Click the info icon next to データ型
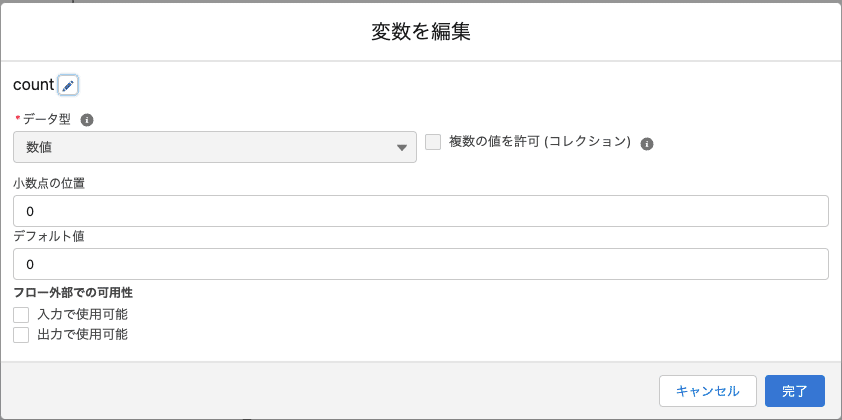The width and height of the screenshot is (842, 420). (x=87, y=120)
